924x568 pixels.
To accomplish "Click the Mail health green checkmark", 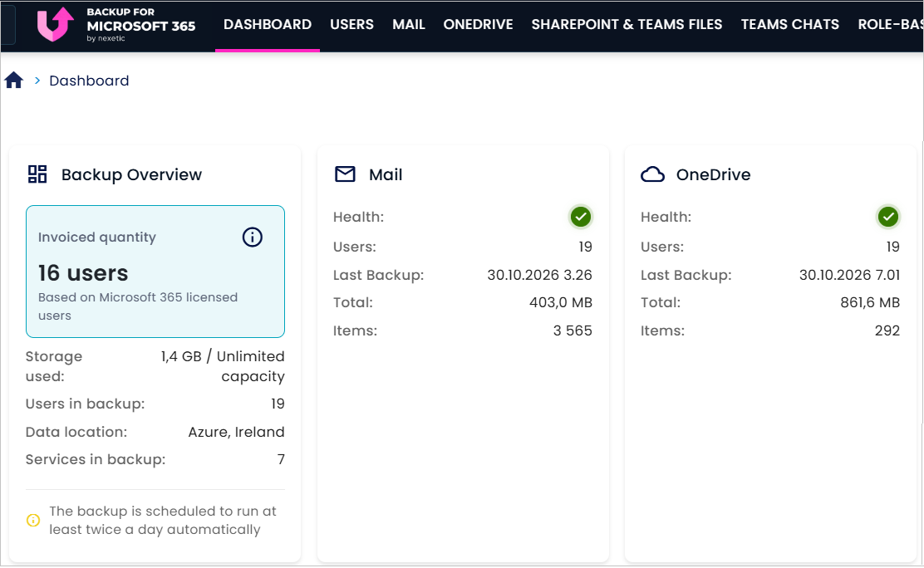I will coord(581,217).
